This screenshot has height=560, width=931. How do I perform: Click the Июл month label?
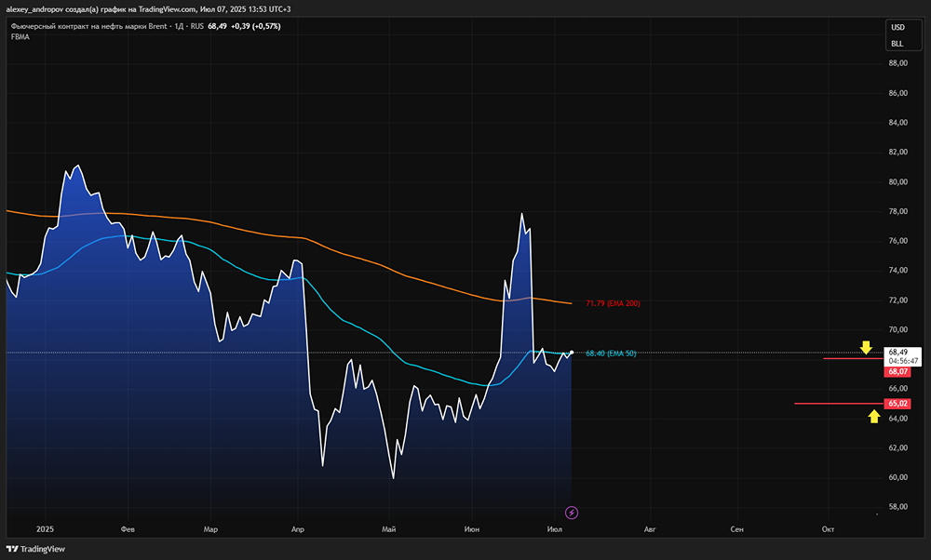pyautogui.click(x=555, y=529)
